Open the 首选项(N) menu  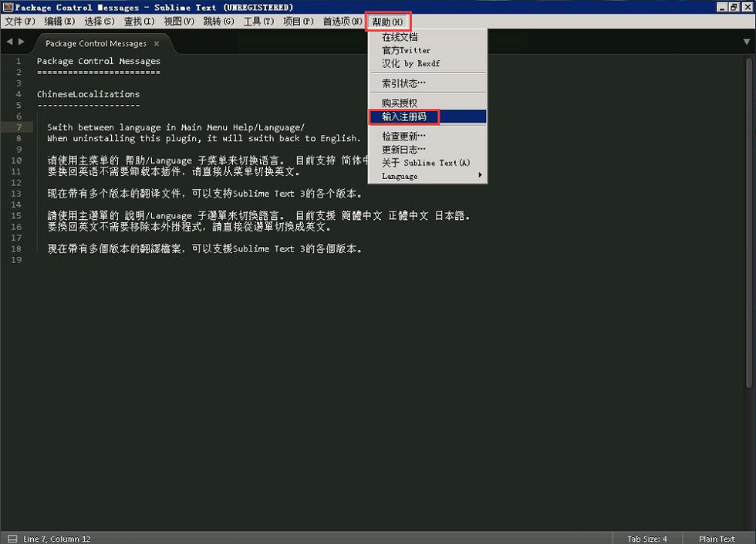click(343, 22)
